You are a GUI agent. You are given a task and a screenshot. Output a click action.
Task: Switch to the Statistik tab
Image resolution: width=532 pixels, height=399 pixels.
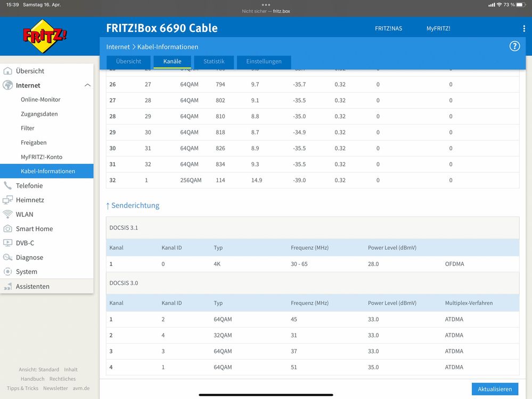point(214,61)
